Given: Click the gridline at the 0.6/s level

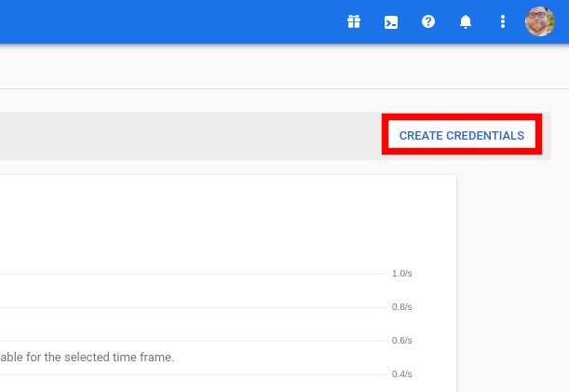Looking at the screenshot, I should (193, 341).
